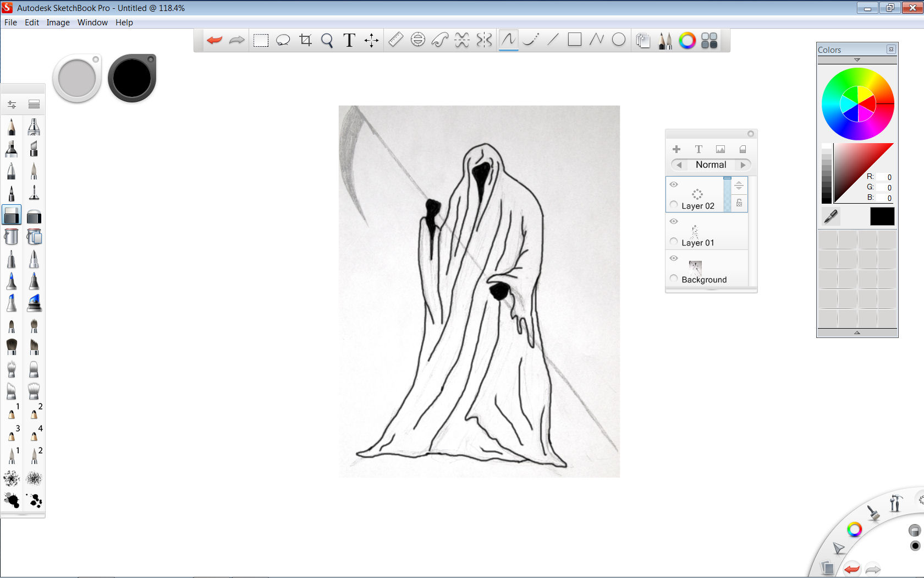The image size is (924, 578).
Task: Click the clear layer button in Layers panel
Action: coord(743,149)
